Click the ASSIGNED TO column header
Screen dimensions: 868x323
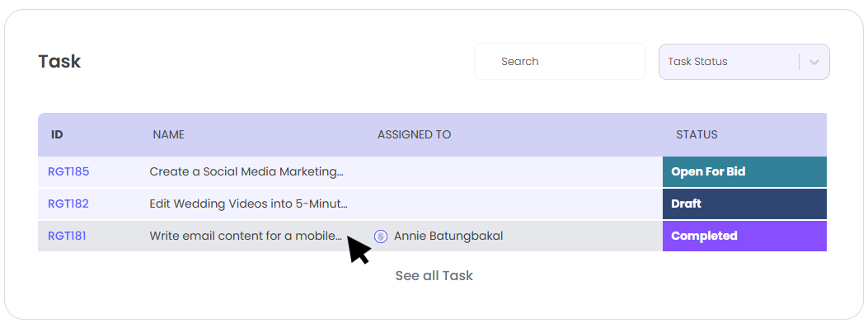(x=414, y=134)
